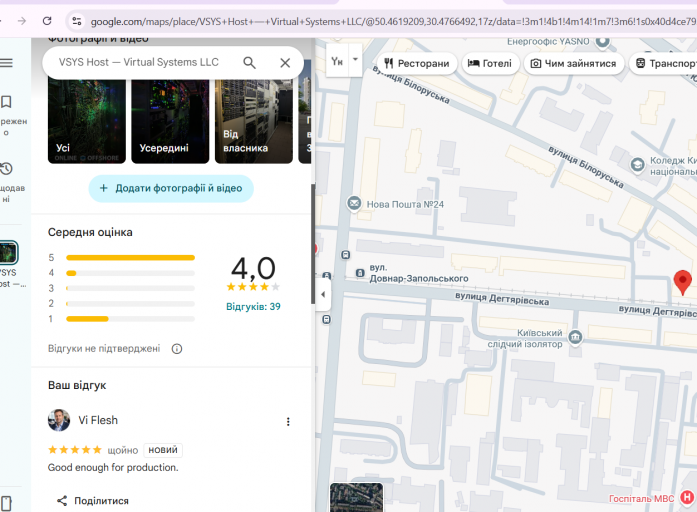Filter map by Готелі chip
Image resolution: width=697 pixels, height=512 pixels.
click(x=490, y=64)
